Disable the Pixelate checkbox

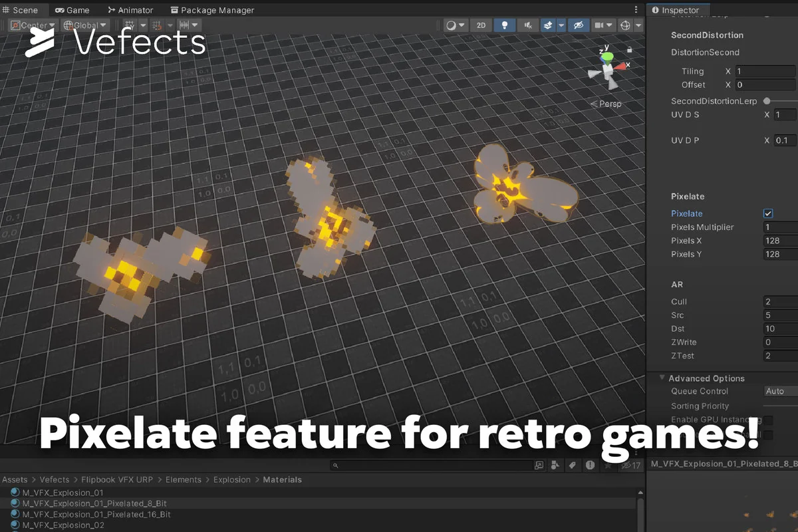point(768,213)
